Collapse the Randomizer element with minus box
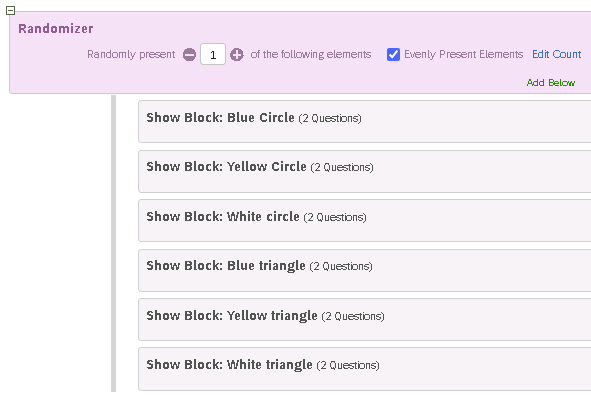 point(11,11)
